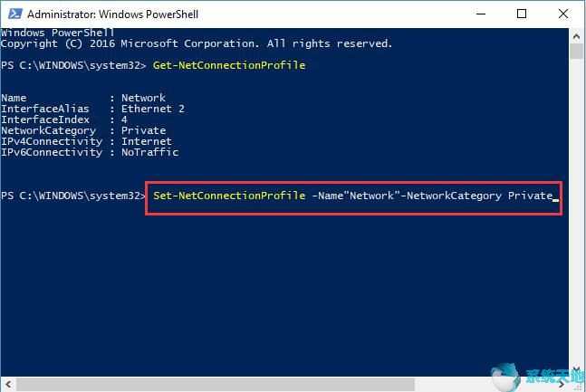Click the InterfaceIndex value 4 line
Screen dimensions: 586x392
64,120
